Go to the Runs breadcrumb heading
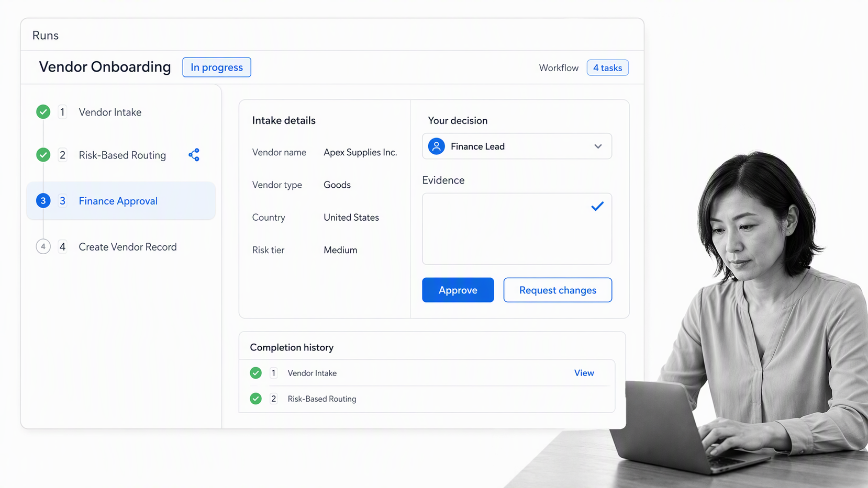This screenshot has width=868, height=488. [46, 36]
